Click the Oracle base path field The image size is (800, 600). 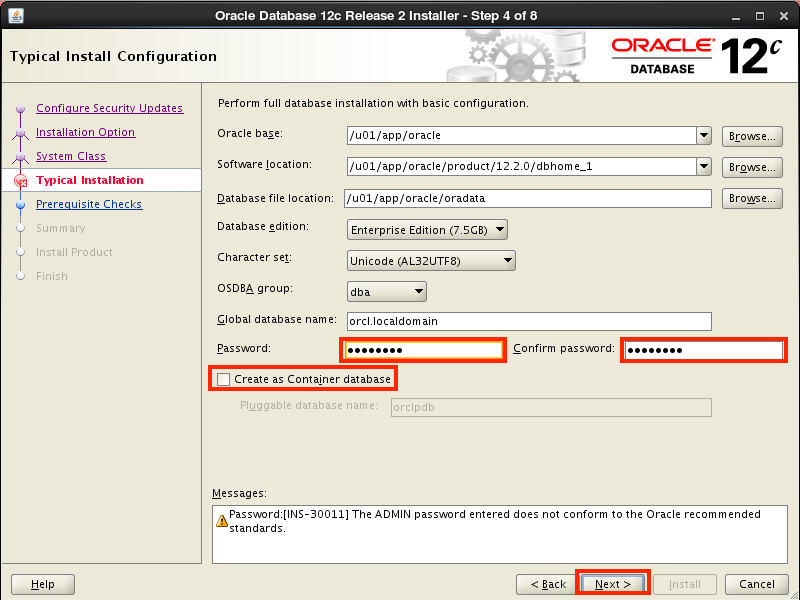point(521,136)
